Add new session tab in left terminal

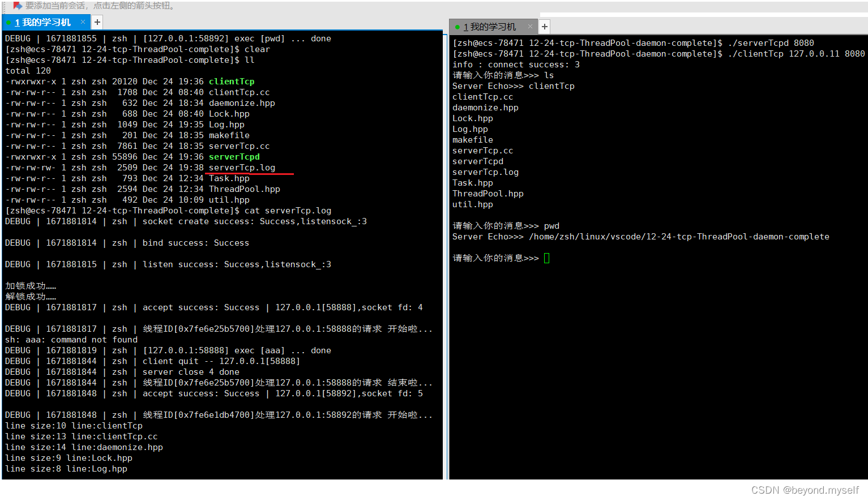click(97, 22)
